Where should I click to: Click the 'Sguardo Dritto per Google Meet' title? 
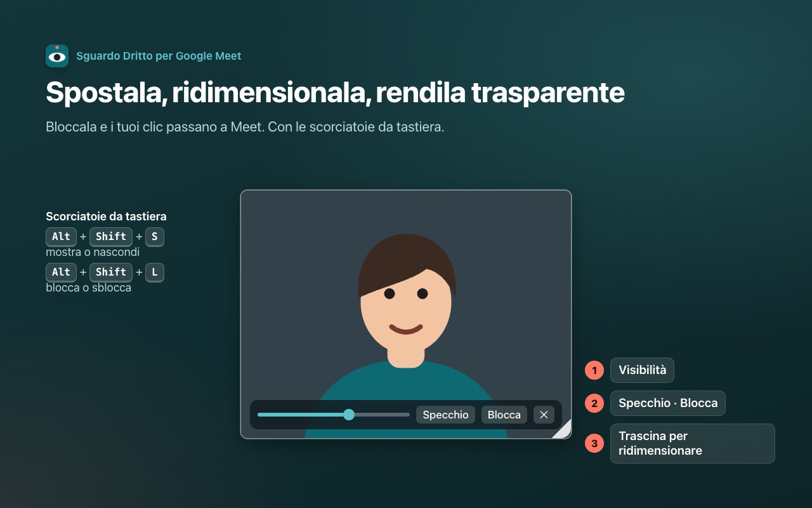tap(159, 56)
